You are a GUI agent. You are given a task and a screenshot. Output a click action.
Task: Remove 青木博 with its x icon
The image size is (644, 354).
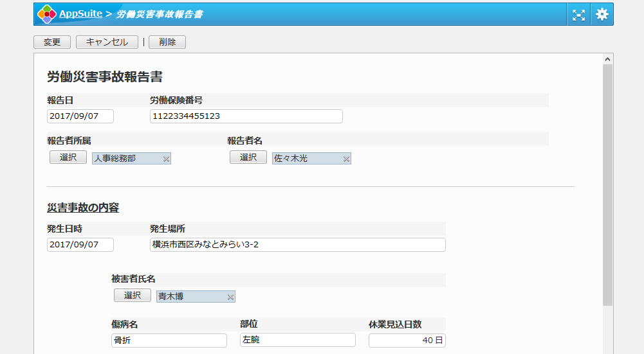pos(230,297)
